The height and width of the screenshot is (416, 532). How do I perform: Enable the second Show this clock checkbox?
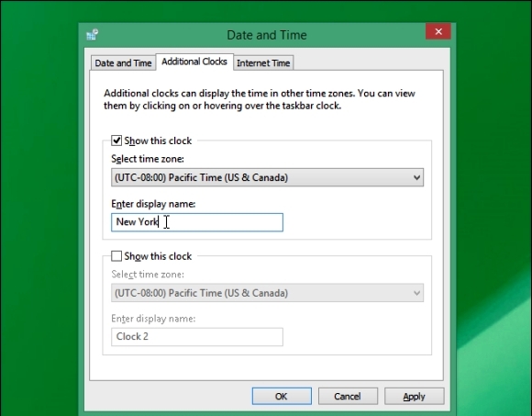(x=116, y=256)
